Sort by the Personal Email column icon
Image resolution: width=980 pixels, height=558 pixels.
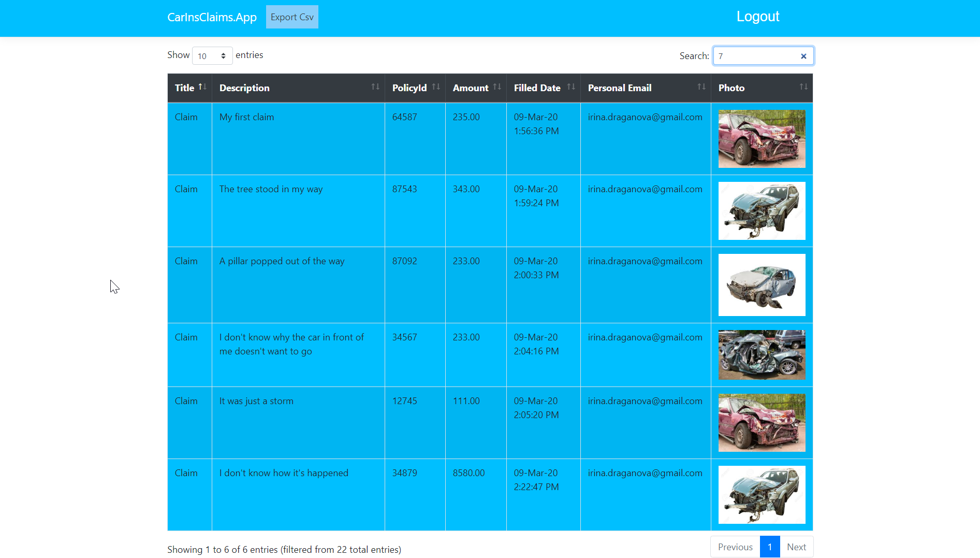pyautogui.click(x=701, y=87)
